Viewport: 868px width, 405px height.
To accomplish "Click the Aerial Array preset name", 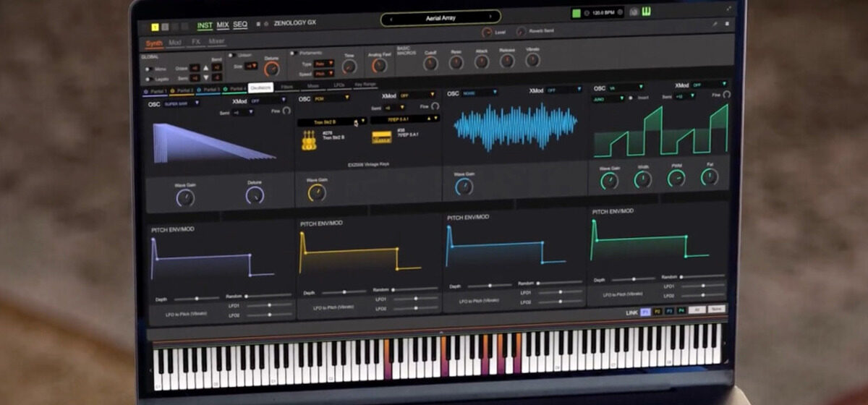I will (x=440, y=17).
